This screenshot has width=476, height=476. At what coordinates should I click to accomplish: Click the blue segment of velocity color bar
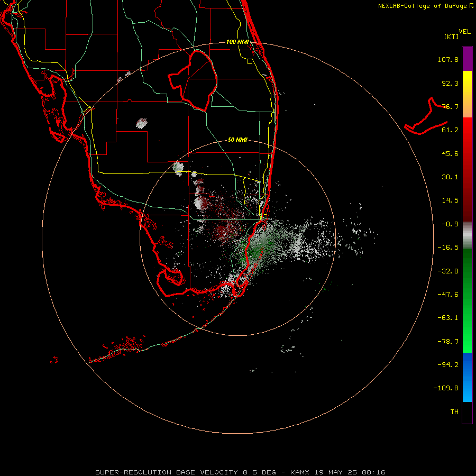467,377
